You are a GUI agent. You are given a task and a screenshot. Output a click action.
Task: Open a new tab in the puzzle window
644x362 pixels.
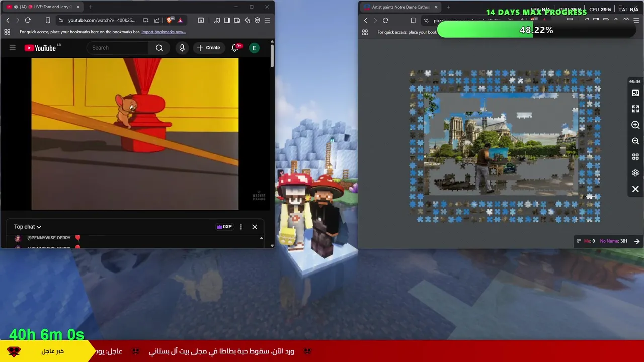(448, 7)
